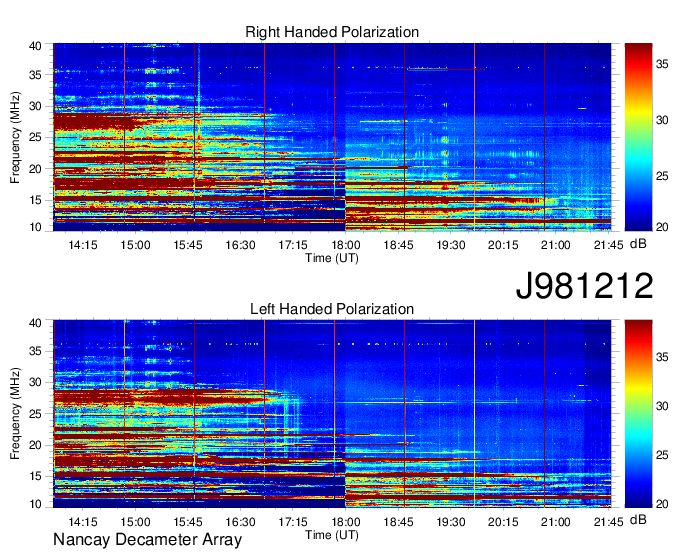Click the '16:30' time tick of the left-handed plot
Image resolution: width=680 pixels, height=552 pixels.
tap(240, 522)
